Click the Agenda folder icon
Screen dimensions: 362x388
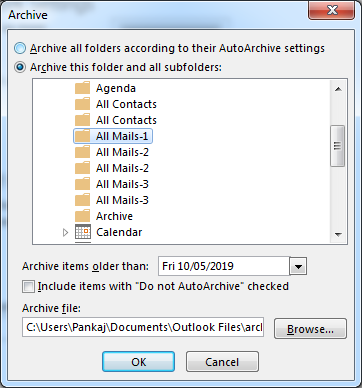[x=82, y=88]
